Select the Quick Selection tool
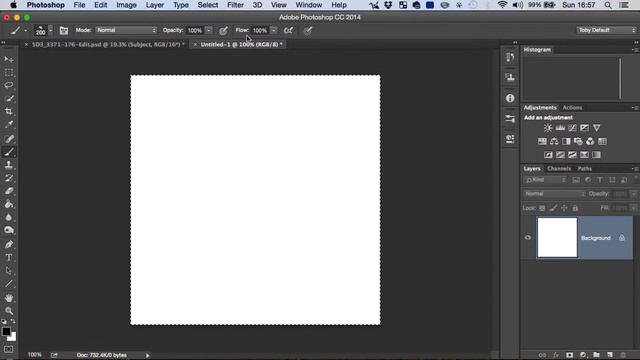Image resolution: width=640 pixels, height=360 pixels. click(9, 99)
